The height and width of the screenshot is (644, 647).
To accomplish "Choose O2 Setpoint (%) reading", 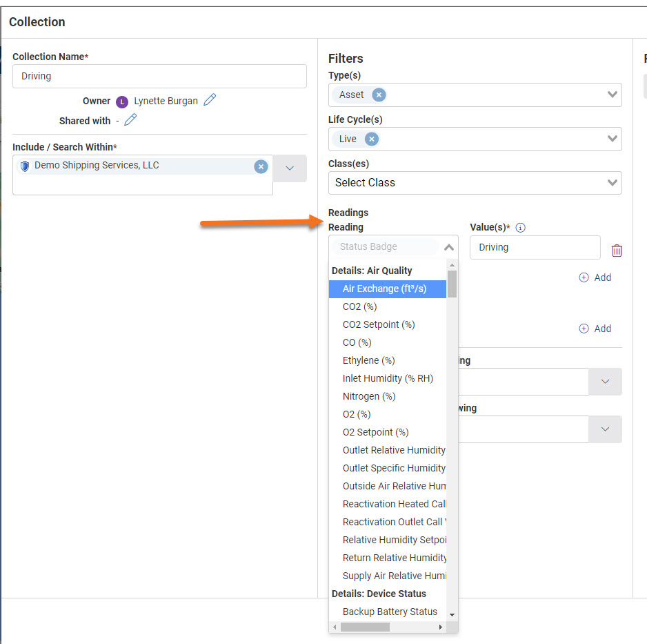I will 388,432.
